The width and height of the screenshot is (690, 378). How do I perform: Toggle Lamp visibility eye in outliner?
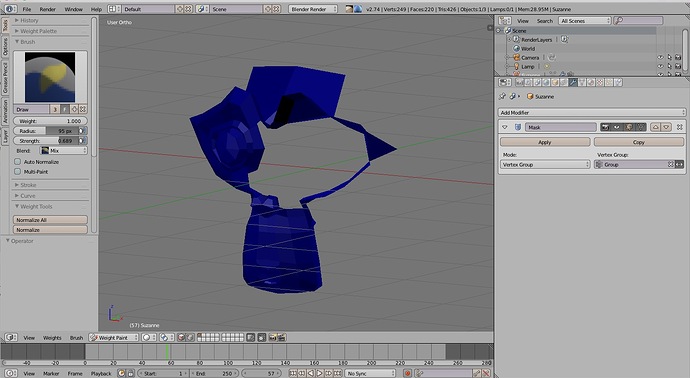pyautogui.click(x=661, y=66)
